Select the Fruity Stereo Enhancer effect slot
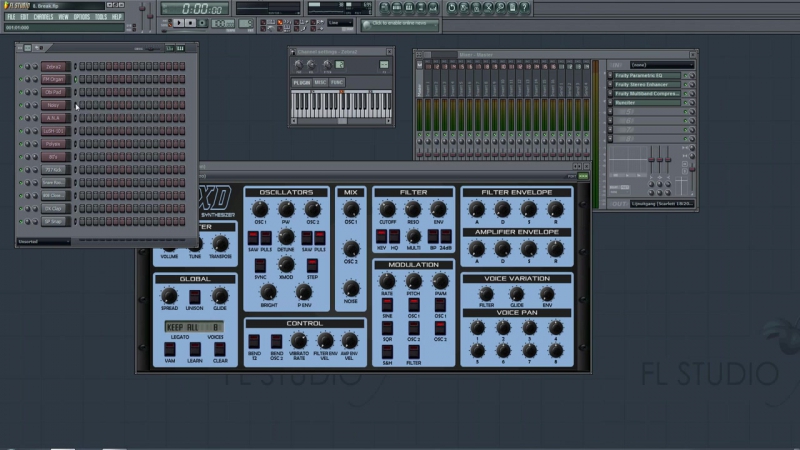Viewport: 800px width, 450px height. (646, 85)
